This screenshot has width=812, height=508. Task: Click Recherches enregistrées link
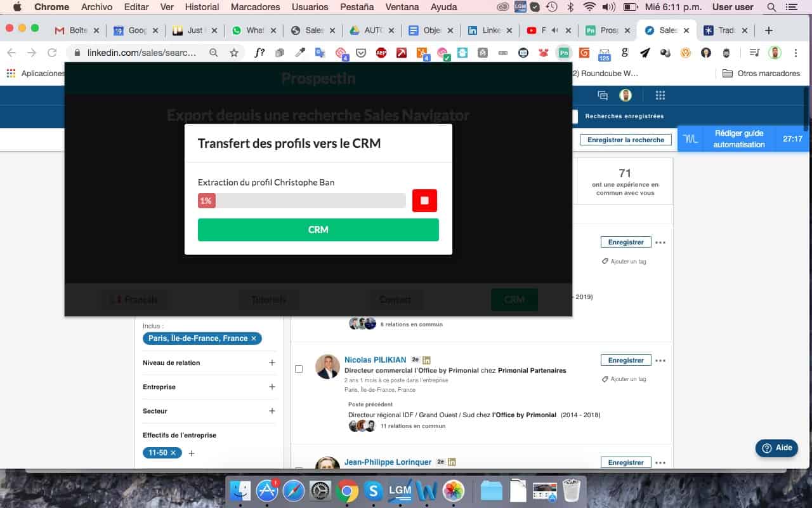point(624,116)
